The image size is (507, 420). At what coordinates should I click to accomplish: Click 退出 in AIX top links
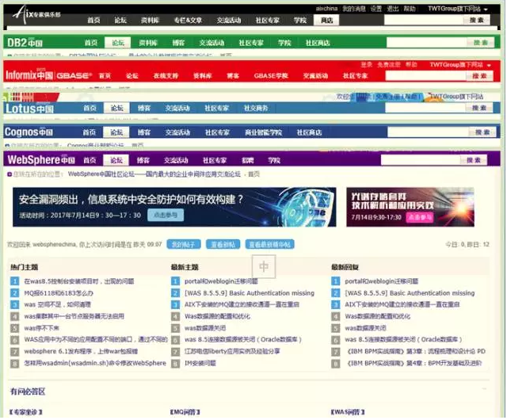[393, 9]
